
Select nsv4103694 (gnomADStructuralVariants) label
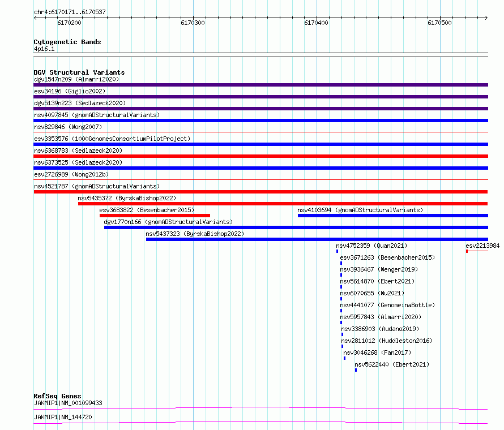point(360,210)
